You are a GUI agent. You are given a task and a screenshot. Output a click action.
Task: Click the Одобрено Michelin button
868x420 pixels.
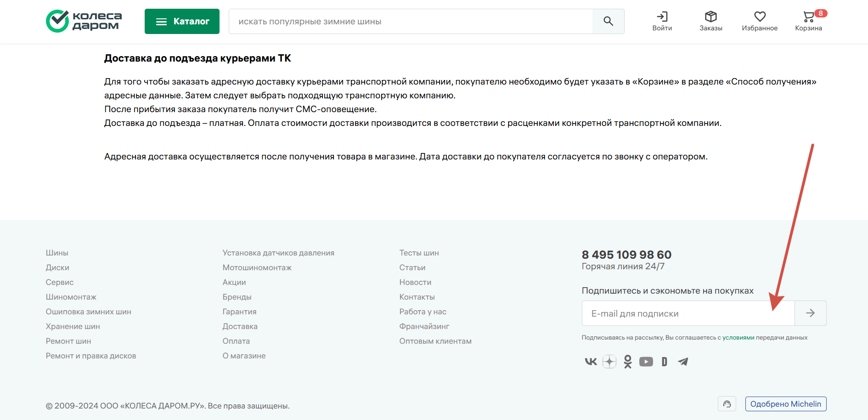[x=786, y=404]
